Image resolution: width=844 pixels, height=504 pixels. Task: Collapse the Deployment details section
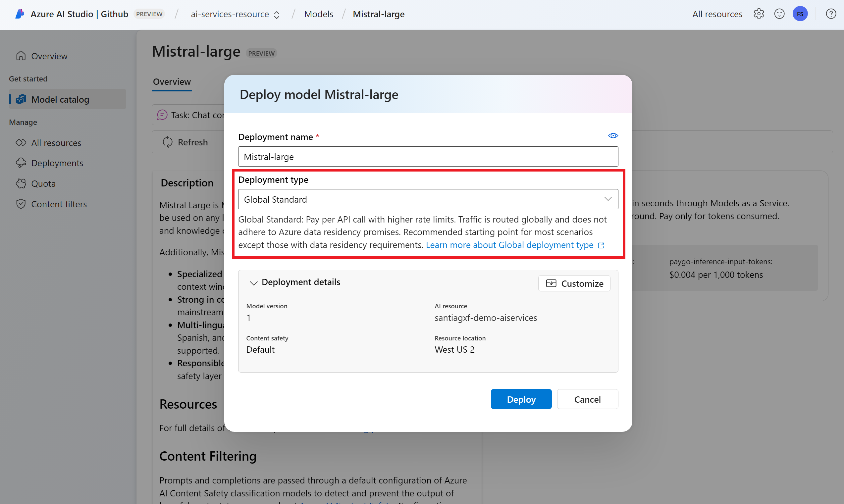(x=253, y=282)
